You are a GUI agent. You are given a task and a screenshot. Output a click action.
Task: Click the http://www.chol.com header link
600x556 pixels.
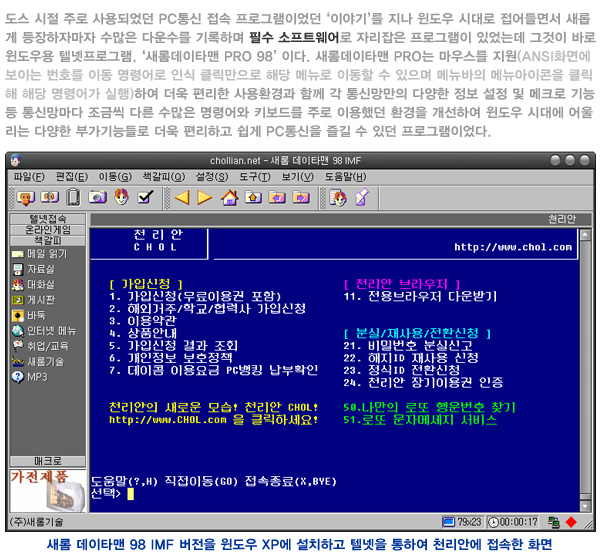(x=513, y=247)
